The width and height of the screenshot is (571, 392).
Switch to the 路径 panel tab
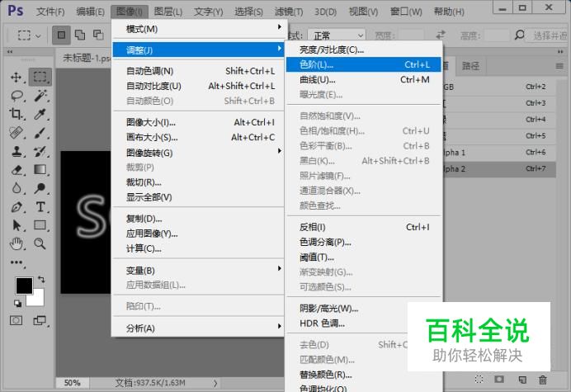pos(470,66)
